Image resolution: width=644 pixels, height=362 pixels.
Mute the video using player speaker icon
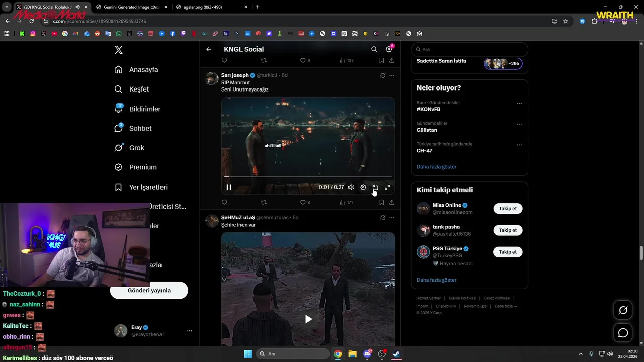[x=351, y=187]
